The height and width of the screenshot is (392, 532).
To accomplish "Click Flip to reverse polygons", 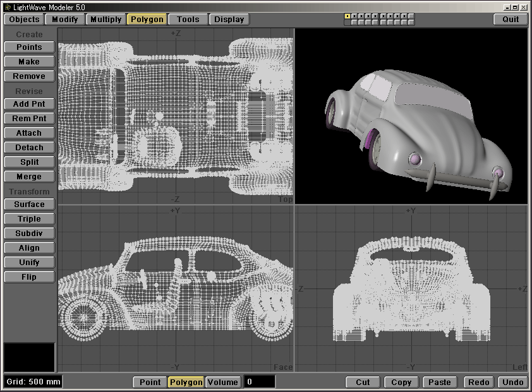I will [29, 277].
